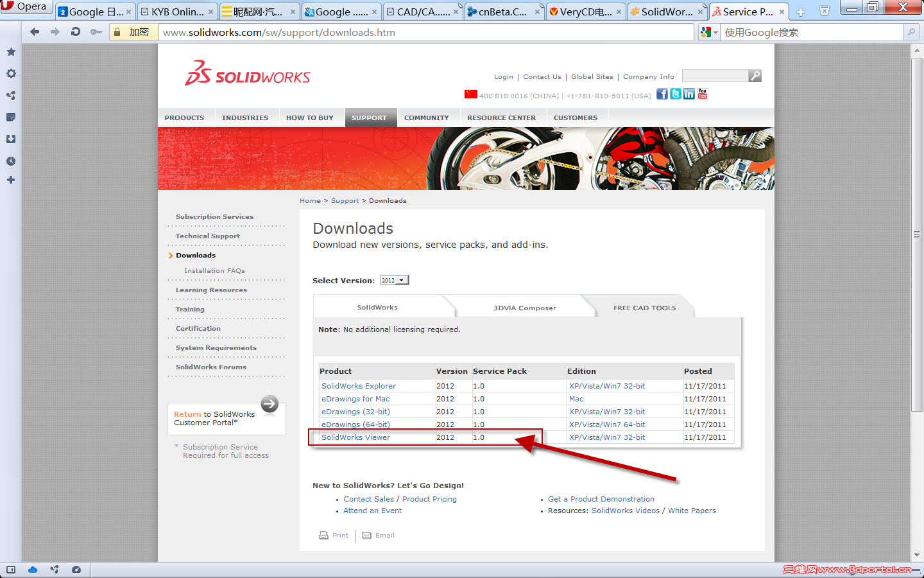Reload the current page

[76, 32]
